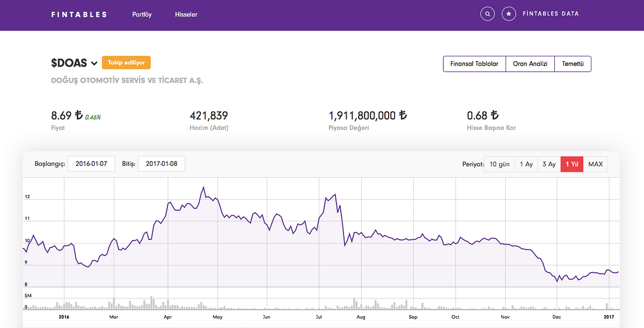644x328 pixels.
Task: Click the Periyot: label
Action: (472, 164)
